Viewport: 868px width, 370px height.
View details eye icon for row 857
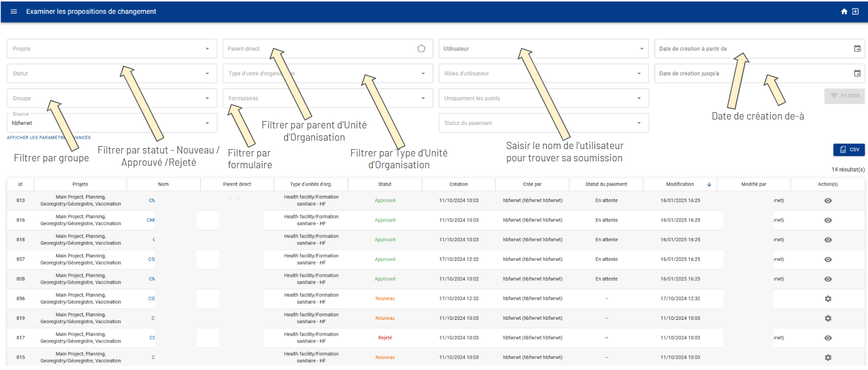tap(828, 259)
